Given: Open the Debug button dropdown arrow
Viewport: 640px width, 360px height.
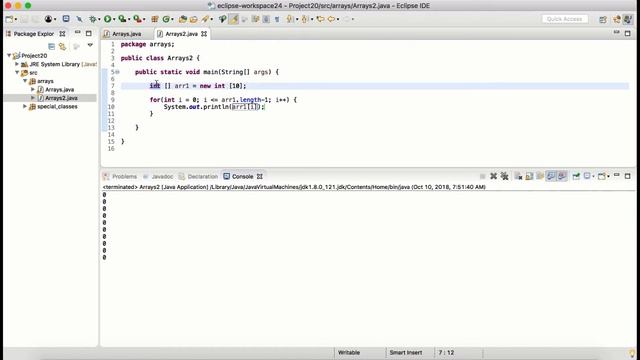Looking at the screenshot, I should click(99, 19).
